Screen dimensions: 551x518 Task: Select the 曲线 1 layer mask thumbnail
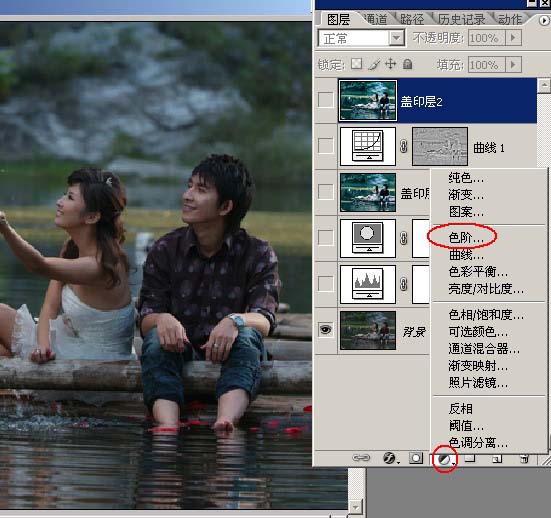point(440,147)
